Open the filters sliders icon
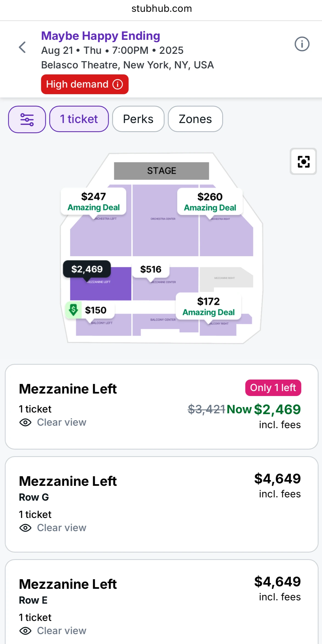This screenshot has width=322, height=644. [27, 119]
